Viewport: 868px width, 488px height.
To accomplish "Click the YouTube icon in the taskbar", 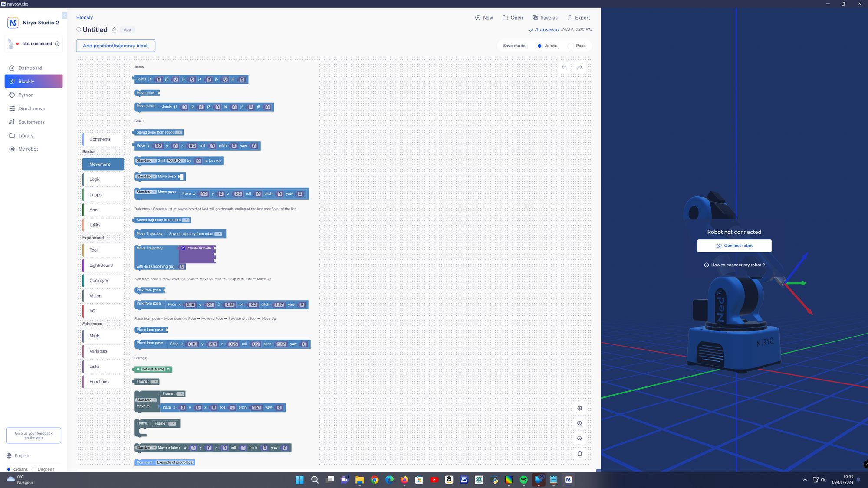I will (434, 480).
